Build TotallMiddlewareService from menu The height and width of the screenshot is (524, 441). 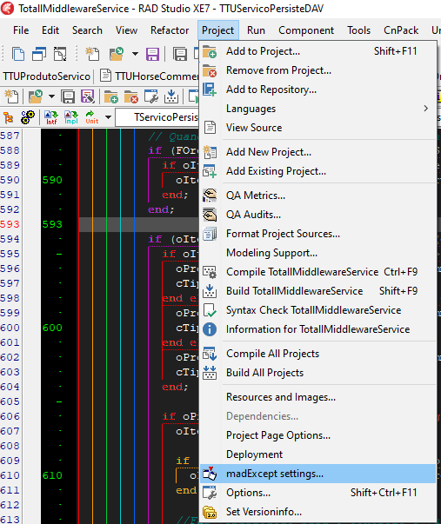[x=318, y=291]
